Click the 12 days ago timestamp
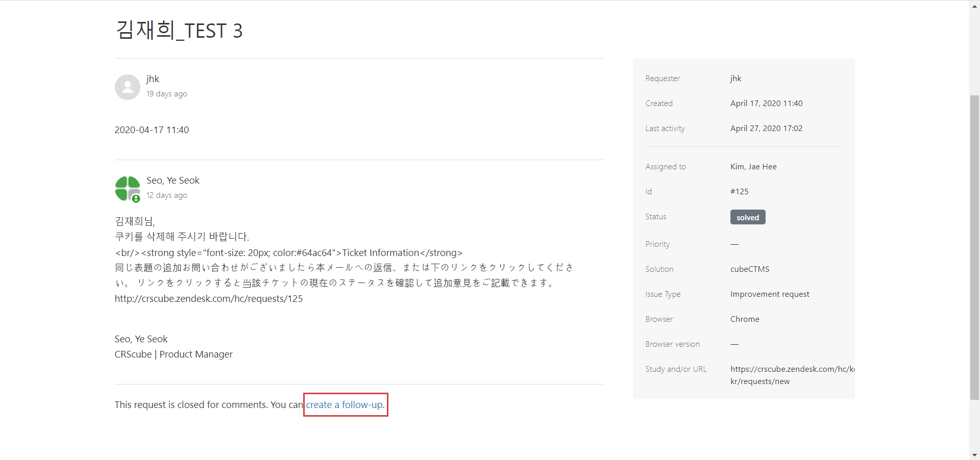 pos(167,195)
